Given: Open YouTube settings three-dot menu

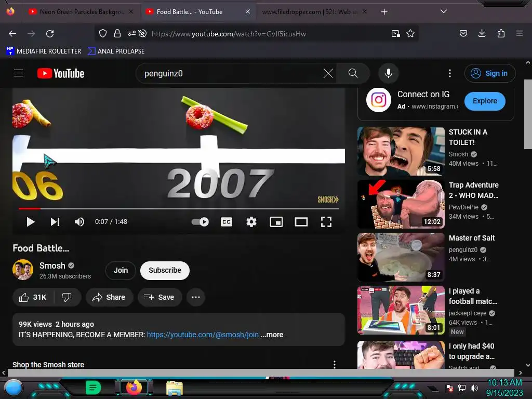Looking at the screenshot, I should coord(450,73).
